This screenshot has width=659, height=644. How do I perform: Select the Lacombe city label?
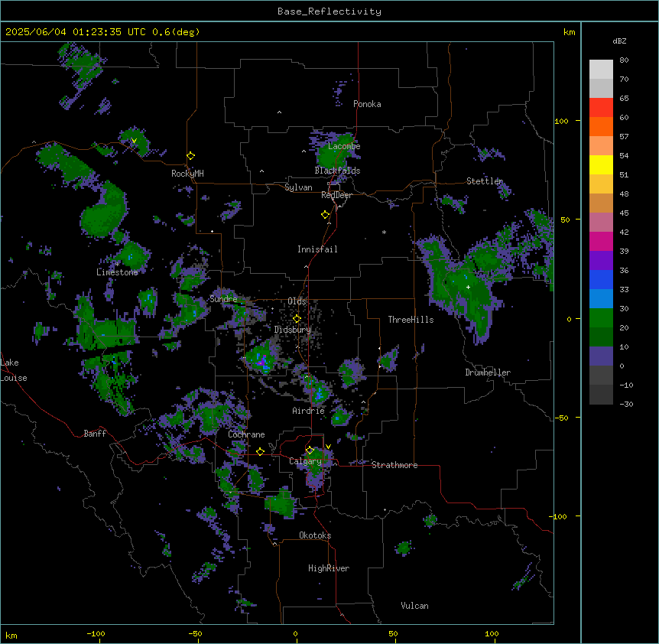344,146
